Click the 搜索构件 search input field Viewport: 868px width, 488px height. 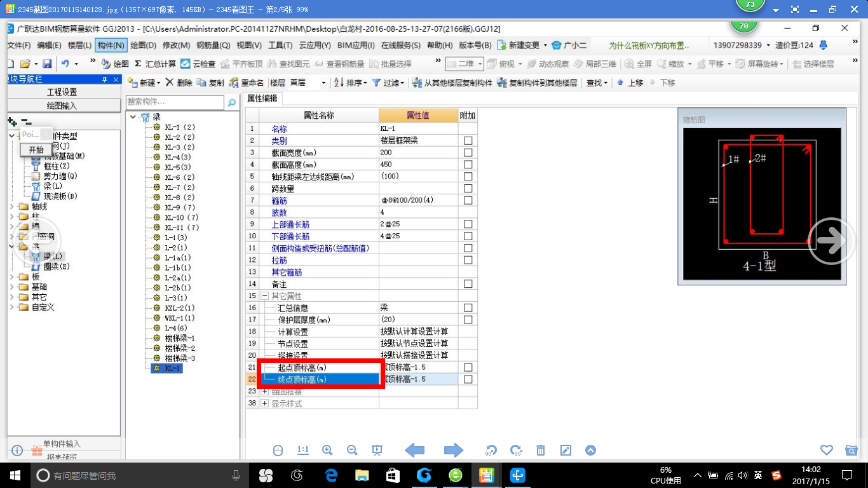pyautogui.click(x=175, y=102)
